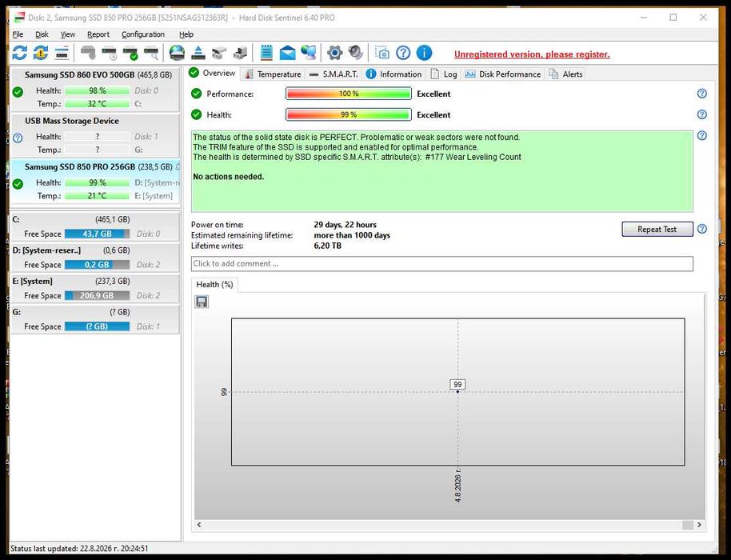Click the graph scroll right arrow
Image resolution: width=731 pixels, height=560 pixels.
click(x=699, y=525)
